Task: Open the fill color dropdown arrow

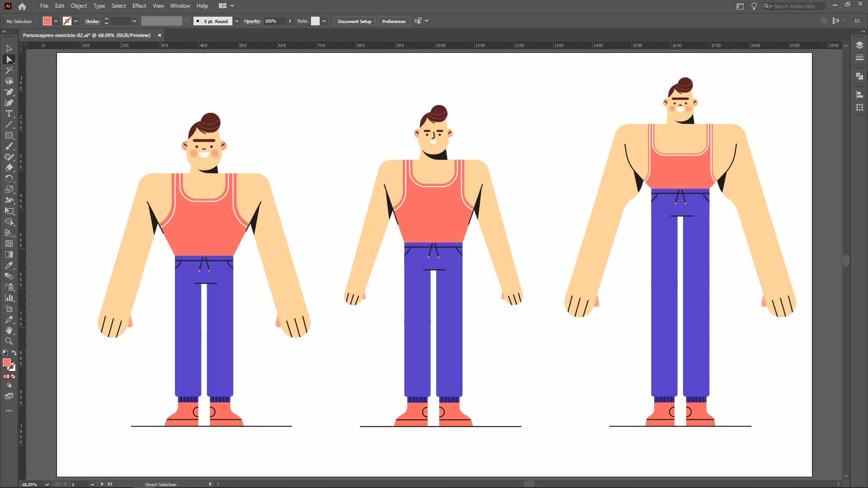Action: pos(56,21)
